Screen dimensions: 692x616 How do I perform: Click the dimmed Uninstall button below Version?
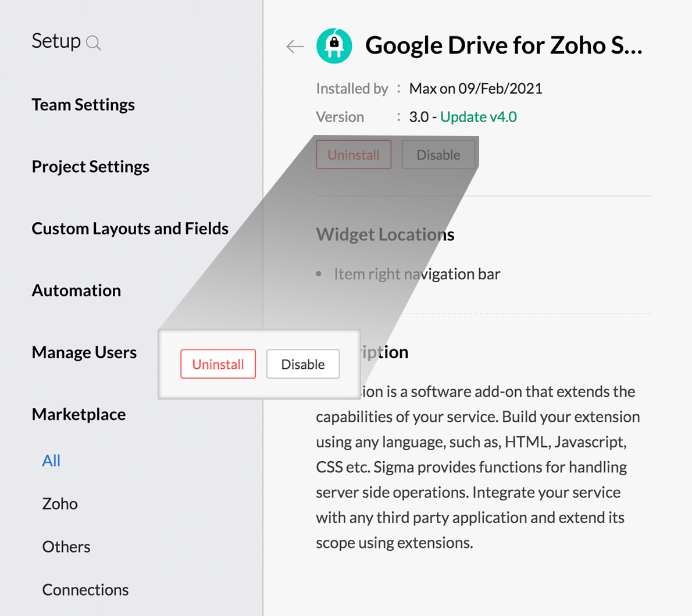coord(354,155)
